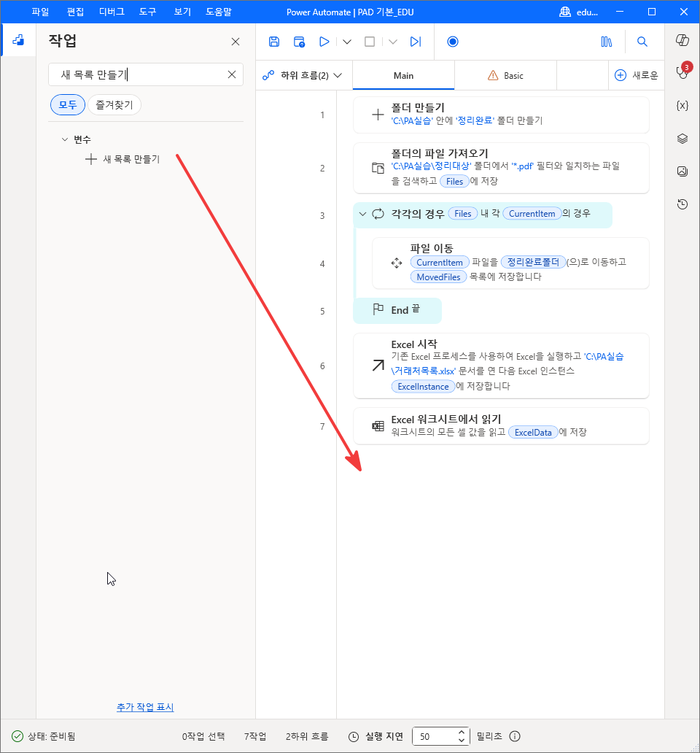The height and width of the screenshot is (753, 700).
Task: Click the MovedFiles variable chip
Action: click(x=438, y=277)
